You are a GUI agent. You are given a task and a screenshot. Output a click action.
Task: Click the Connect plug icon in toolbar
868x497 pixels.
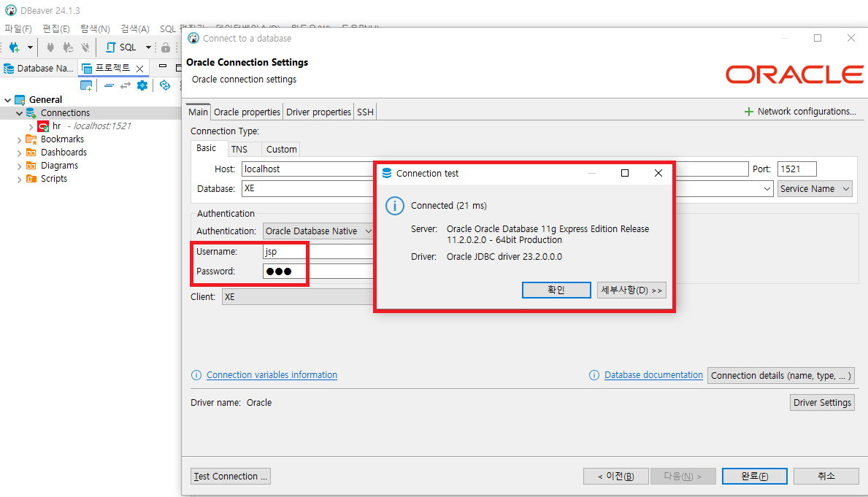(x=50, y=47)
